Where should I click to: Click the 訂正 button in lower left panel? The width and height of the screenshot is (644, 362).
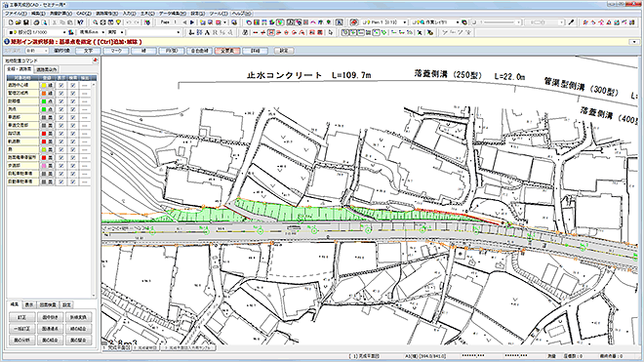pos(21,317)
